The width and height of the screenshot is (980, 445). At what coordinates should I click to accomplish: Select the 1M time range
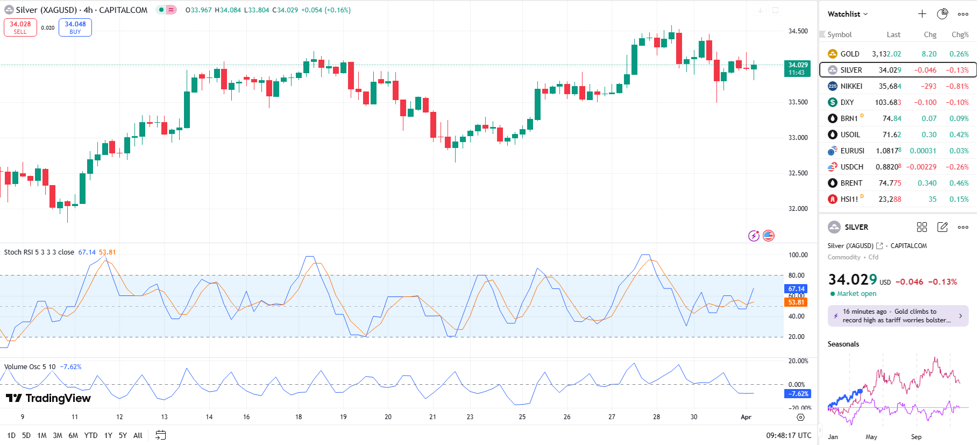pyautogui.click(x=42, y=435)
